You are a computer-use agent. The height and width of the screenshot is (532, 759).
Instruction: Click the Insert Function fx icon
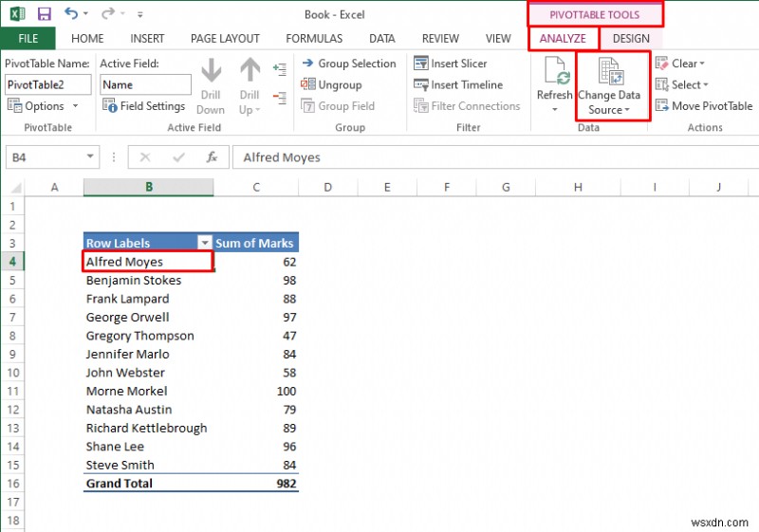click(x=212, y=157)
